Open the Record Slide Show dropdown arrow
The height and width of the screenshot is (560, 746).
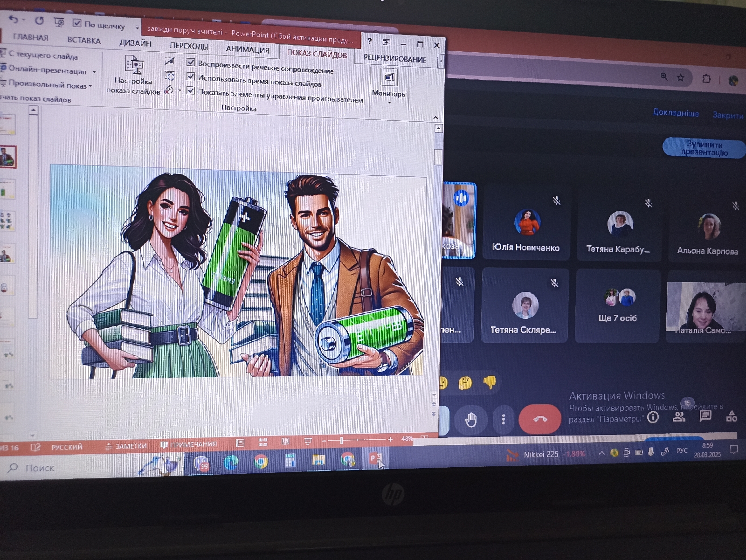[x=180, y=90]
